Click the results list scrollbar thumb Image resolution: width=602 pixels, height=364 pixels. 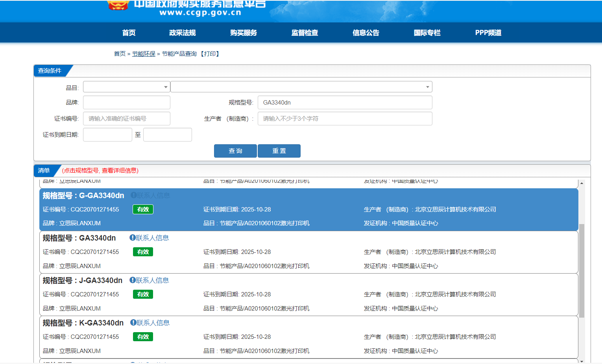click(x=582, y=271)
